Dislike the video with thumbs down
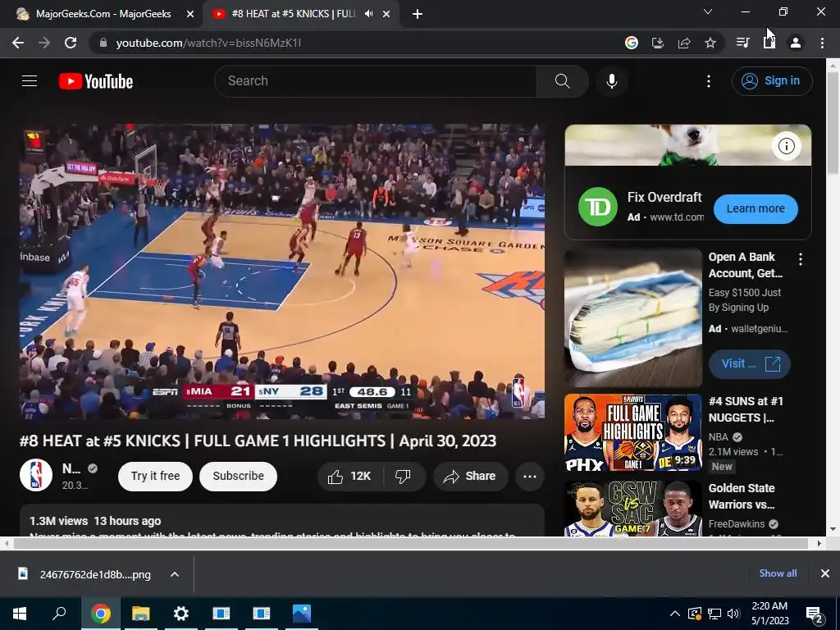Image resolution: width=840 pixels, height=630 pixels. (x=403, y=477)
